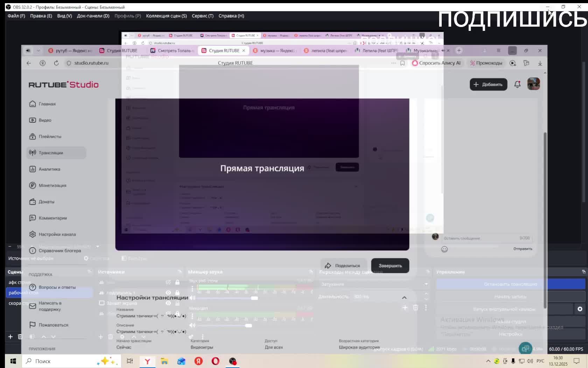Launch Opera from the taskbar
The image size is (588, 368).
click(216, 361)
